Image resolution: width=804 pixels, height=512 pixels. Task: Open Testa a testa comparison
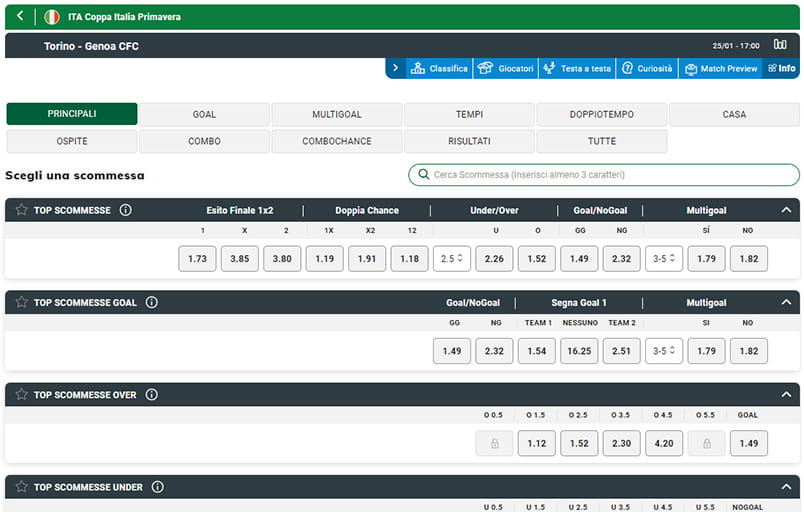pos(577,68)
